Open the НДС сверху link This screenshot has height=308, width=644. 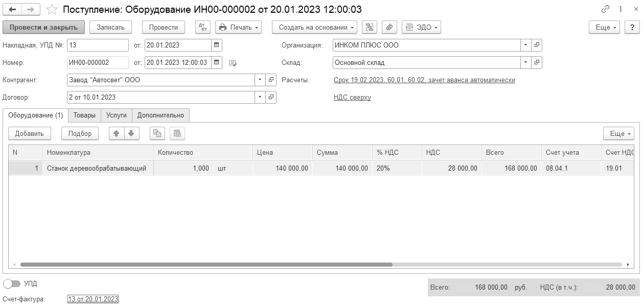[x=352, y=97]
